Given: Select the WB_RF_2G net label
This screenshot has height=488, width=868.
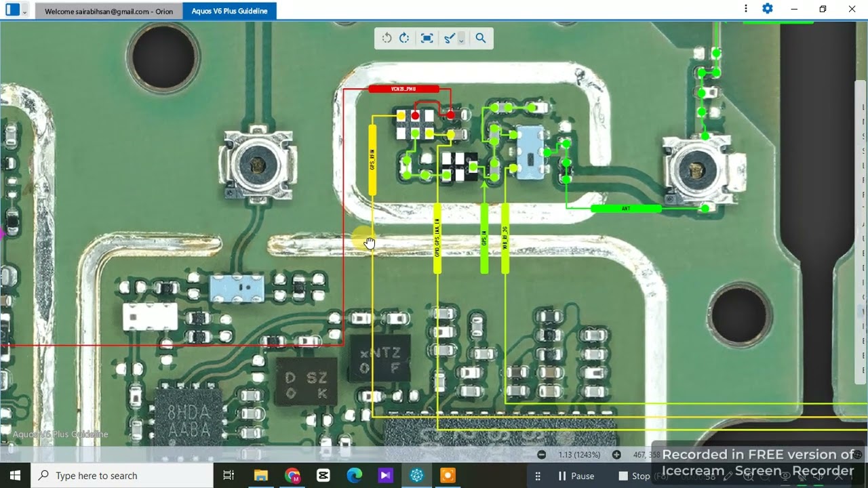Looking at the screenshot, I should click(x=505, y=238).
